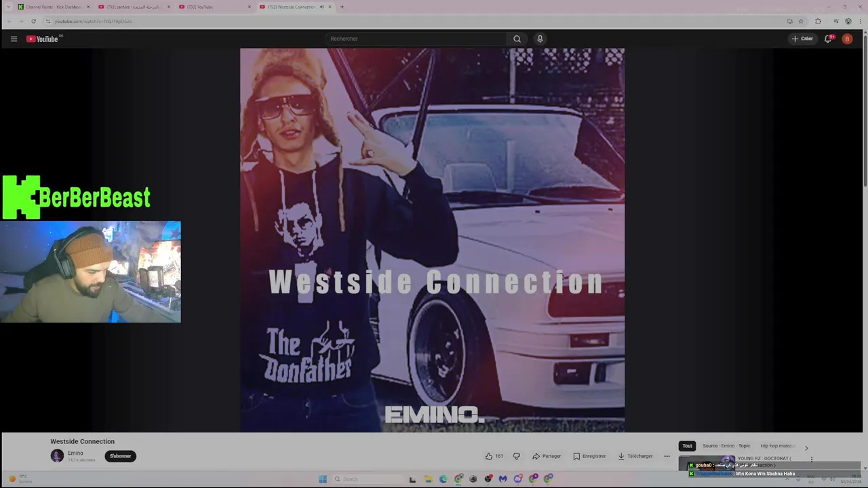This screenshot has width=868, height=488.
Task: Switch to the (793) YouTube tab
Action: coord(214,7)
